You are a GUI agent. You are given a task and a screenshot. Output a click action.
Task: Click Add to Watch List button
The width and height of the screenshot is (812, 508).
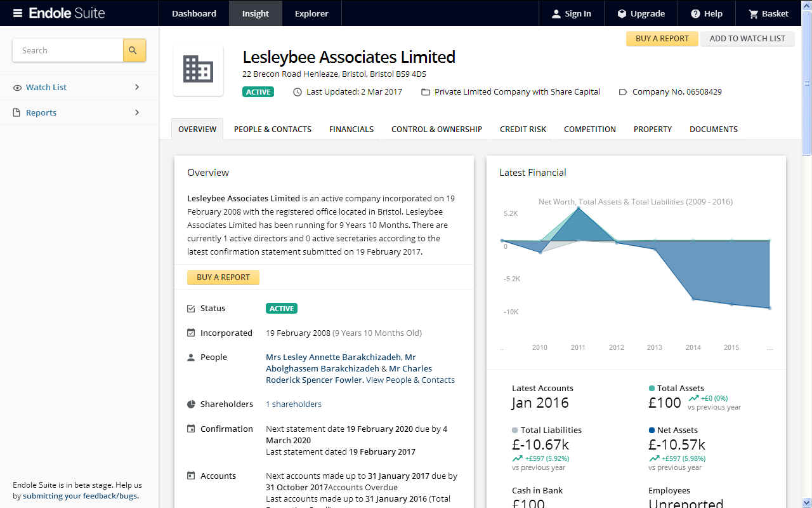(x=747, y=39)
